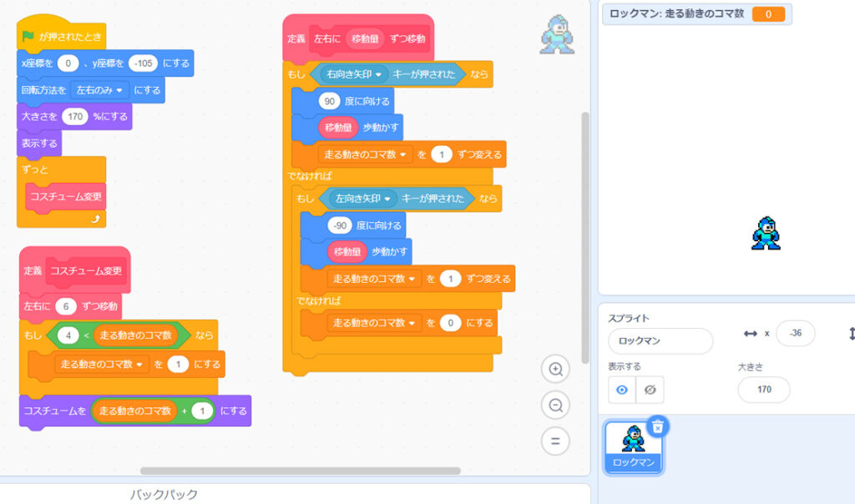Click the -90 度に向ける value

(x=340, y=225)
